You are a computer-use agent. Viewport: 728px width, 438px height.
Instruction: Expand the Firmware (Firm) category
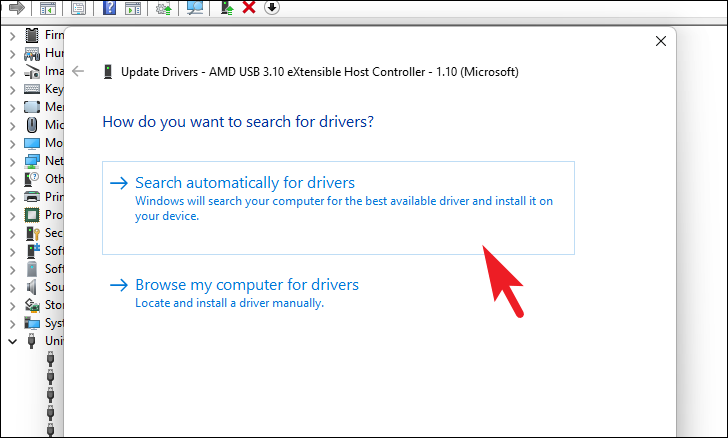point(13,36)
